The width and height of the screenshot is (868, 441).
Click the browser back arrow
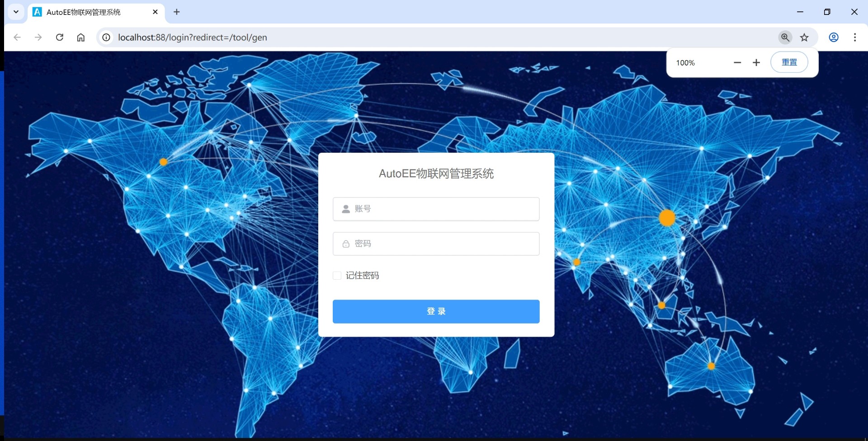(x=17, y=38)
